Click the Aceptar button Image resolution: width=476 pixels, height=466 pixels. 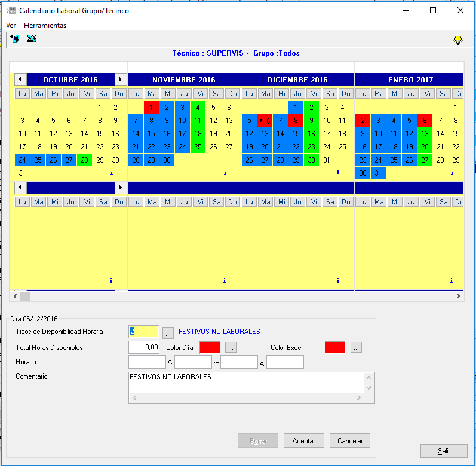tap(303, 441)
